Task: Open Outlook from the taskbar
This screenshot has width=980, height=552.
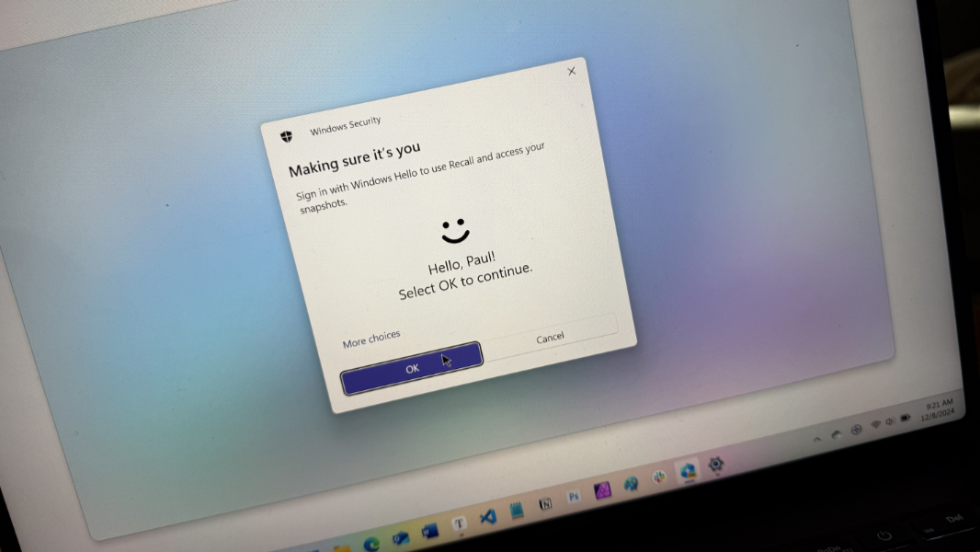Action: pos(401,537)
